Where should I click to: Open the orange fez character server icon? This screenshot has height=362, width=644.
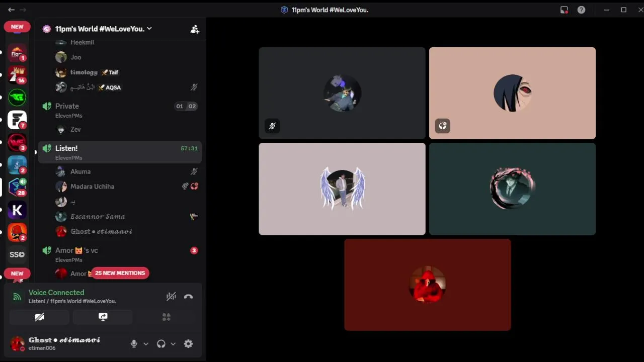17,232
